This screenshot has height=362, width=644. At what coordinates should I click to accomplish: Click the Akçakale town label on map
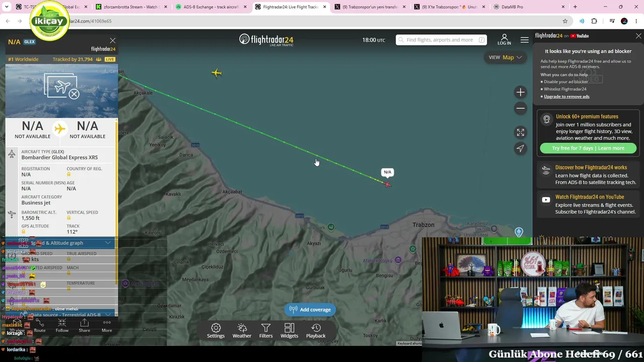(x=143, y=93)
